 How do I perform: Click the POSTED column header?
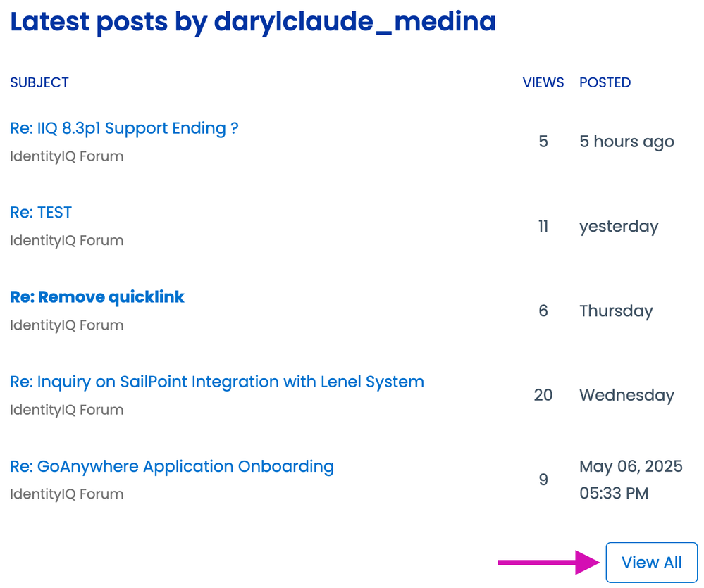[x=605, y=82]
